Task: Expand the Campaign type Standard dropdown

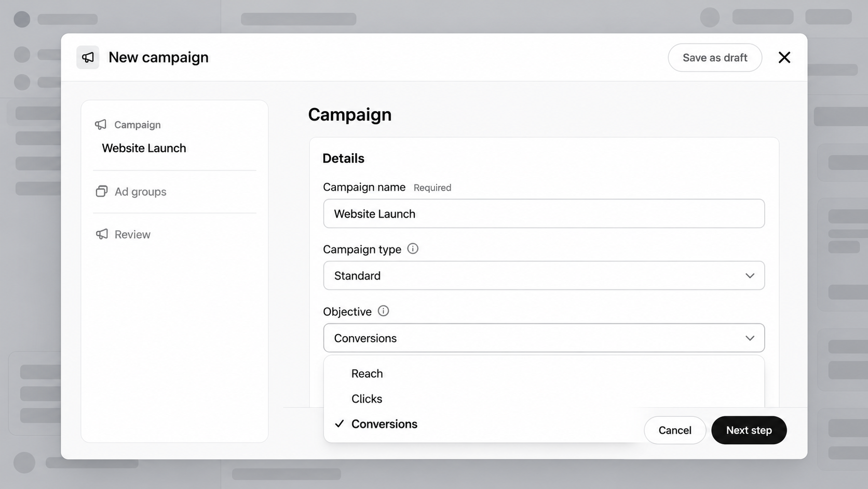Action: [544, 275]
